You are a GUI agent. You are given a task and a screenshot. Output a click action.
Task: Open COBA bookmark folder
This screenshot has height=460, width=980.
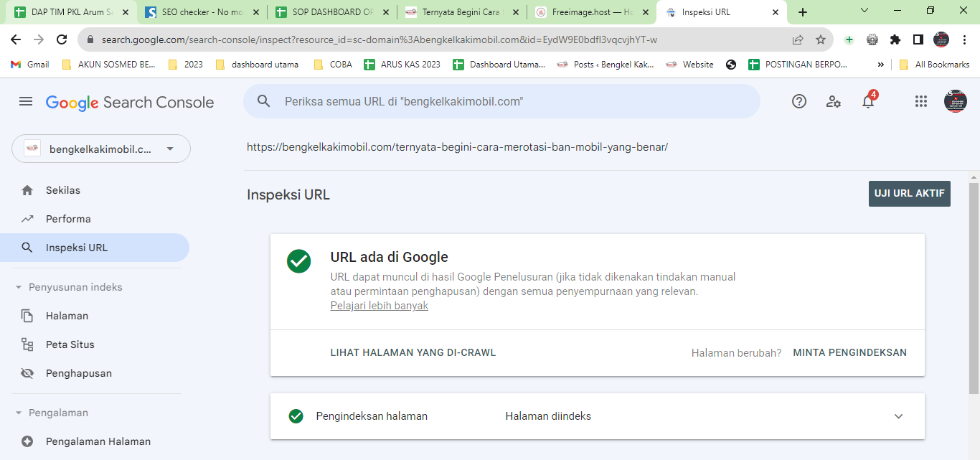[334, 65]
